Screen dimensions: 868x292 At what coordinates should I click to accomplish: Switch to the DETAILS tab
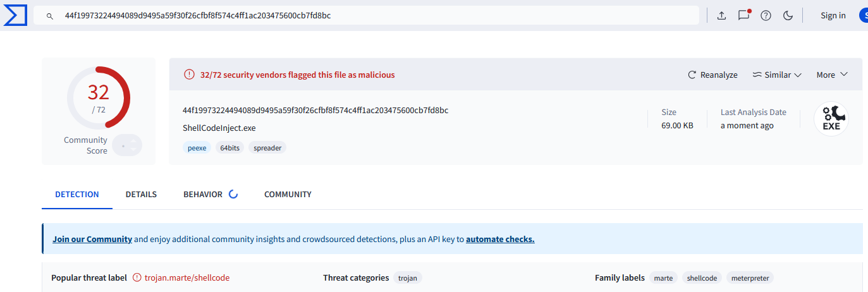click(x=141, y=194)
